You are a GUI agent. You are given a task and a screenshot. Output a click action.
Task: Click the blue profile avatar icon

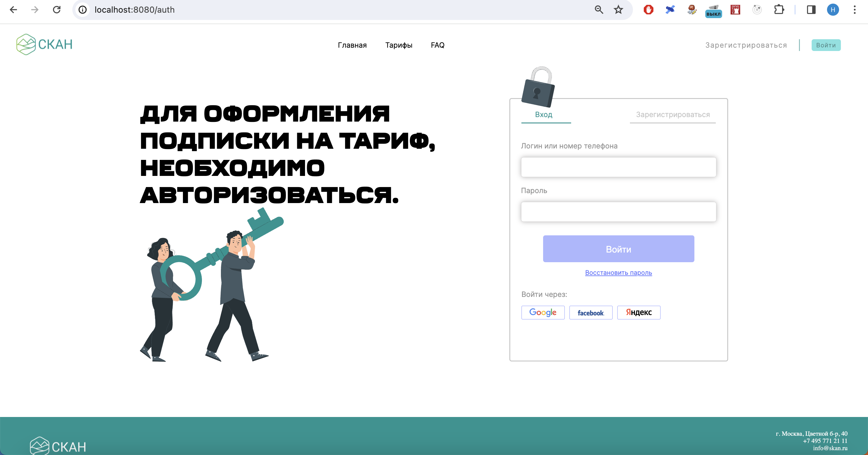(833, 10)
